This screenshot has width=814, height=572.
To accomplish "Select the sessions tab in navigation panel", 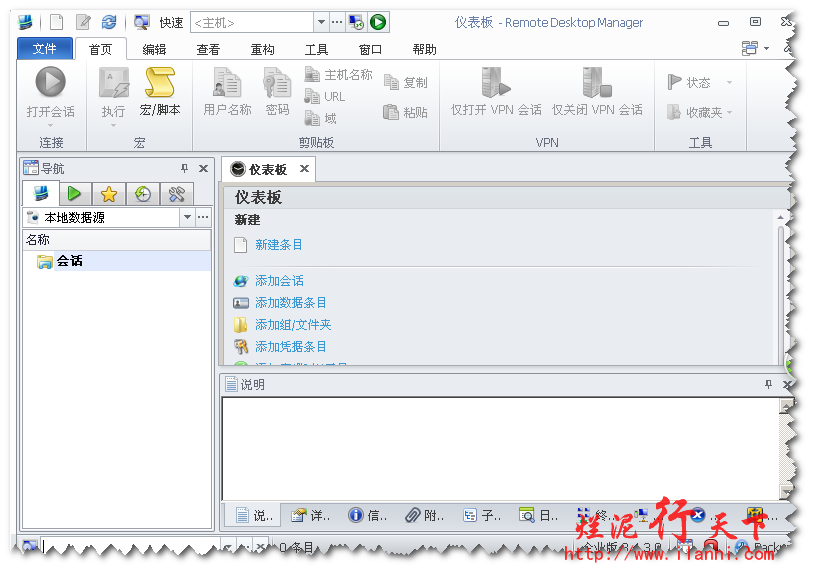I will point(41,194).
